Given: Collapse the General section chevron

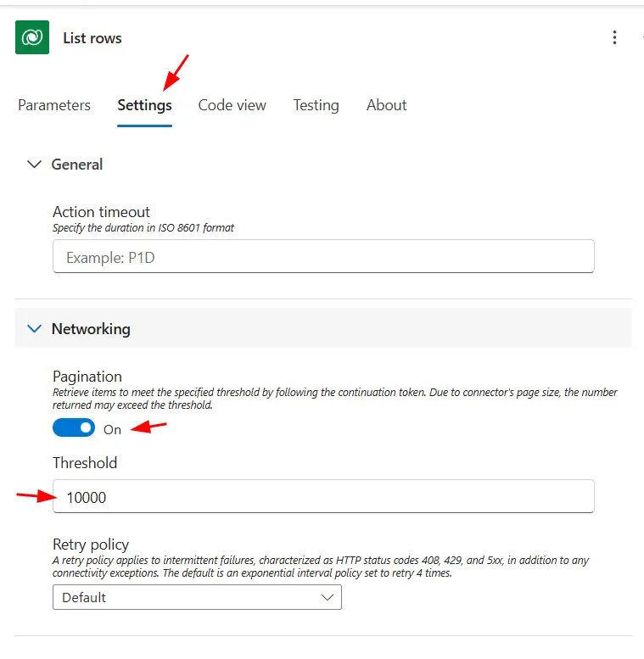Looking at the screenshot, I should pyautogui.click(x=34, y=164).
